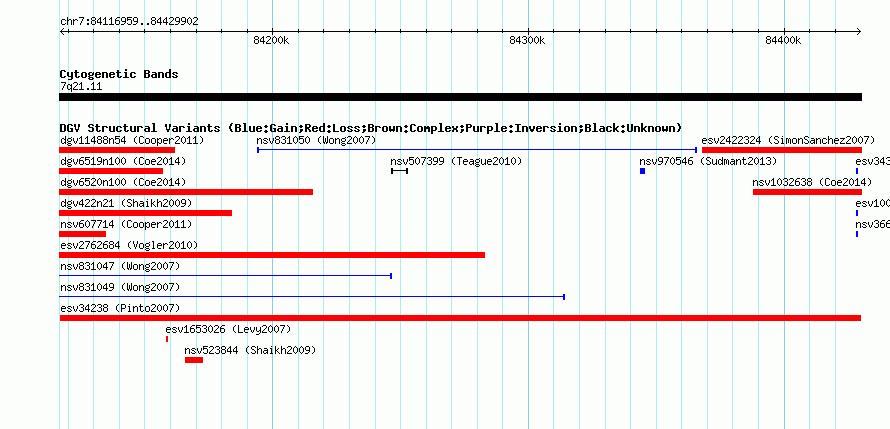Viewport: 890px width, 429px height.
Task: Select the nsv1032638 (Coe2014) label
Action: pos(812,182)
